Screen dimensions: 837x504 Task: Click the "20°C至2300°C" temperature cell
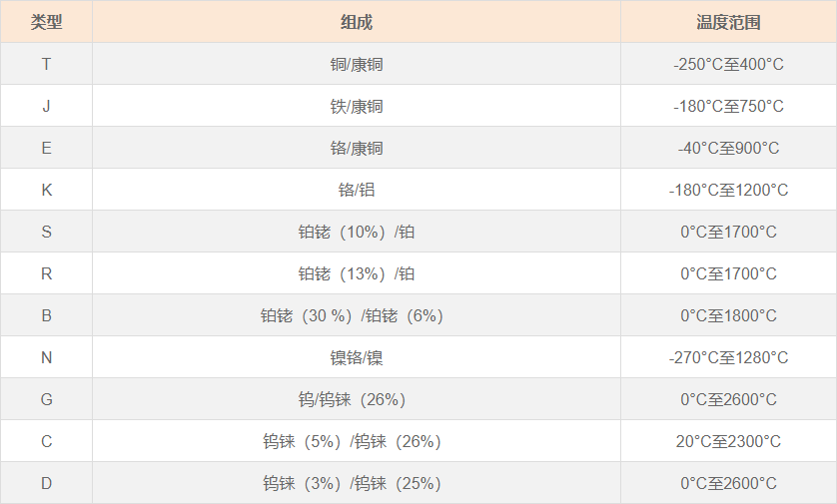click(x=728, y=441)
